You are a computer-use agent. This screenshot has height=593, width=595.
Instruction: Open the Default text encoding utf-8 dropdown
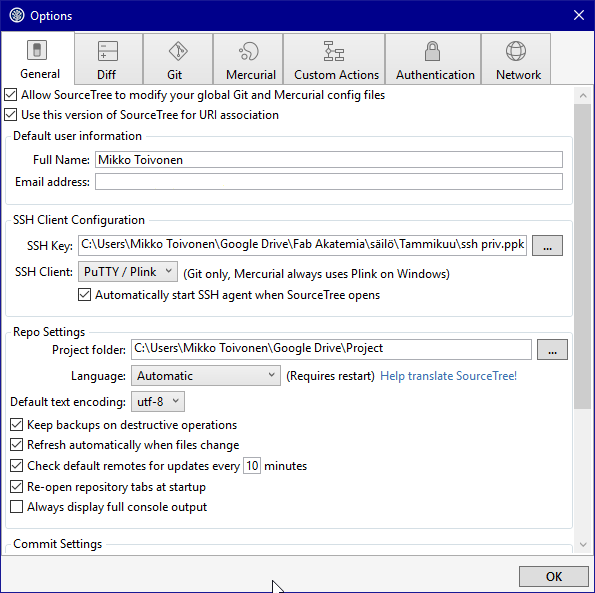158,401
